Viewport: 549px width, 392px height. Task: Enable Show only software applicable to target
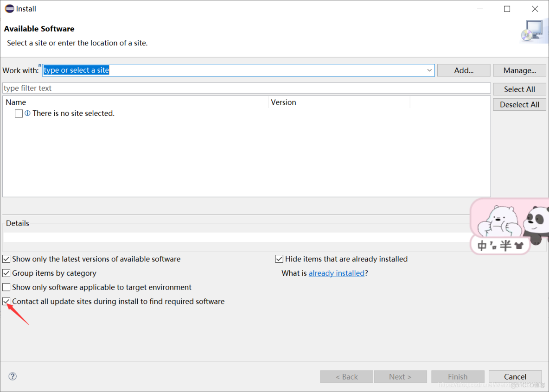point(6,287)
